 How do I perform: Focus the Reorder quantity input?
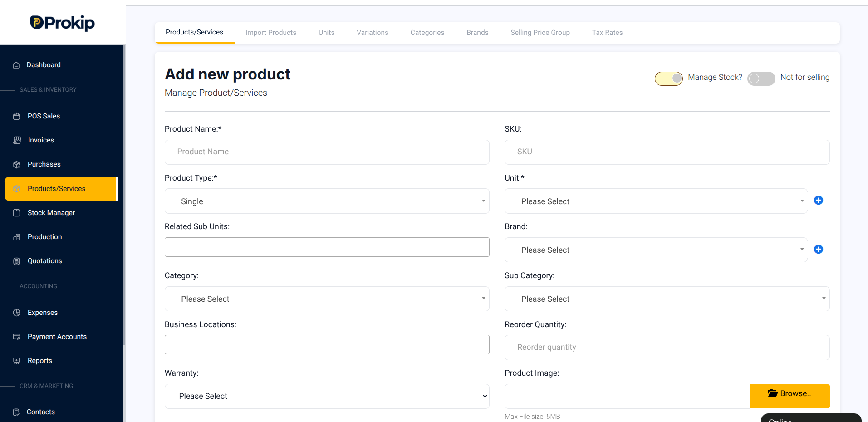(x=667, y=348)
